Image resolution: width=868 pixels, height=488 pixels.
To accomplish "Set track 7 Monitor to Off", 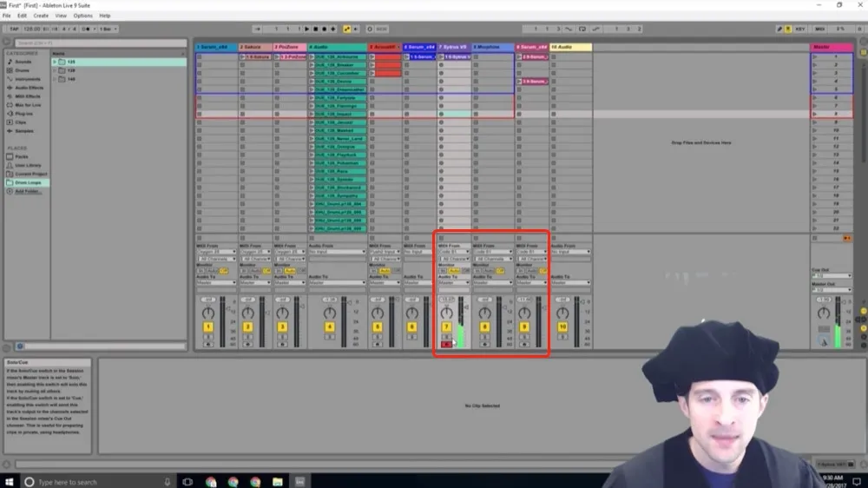I will tap(465, 271).
